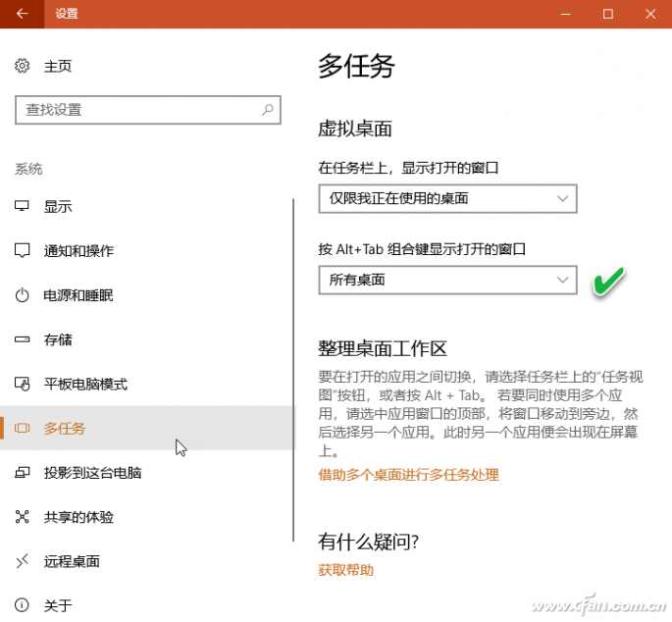Click the sidebar vertical scrollbar
672x622 pixels.
pyautogui.click(x=293, y=370)
